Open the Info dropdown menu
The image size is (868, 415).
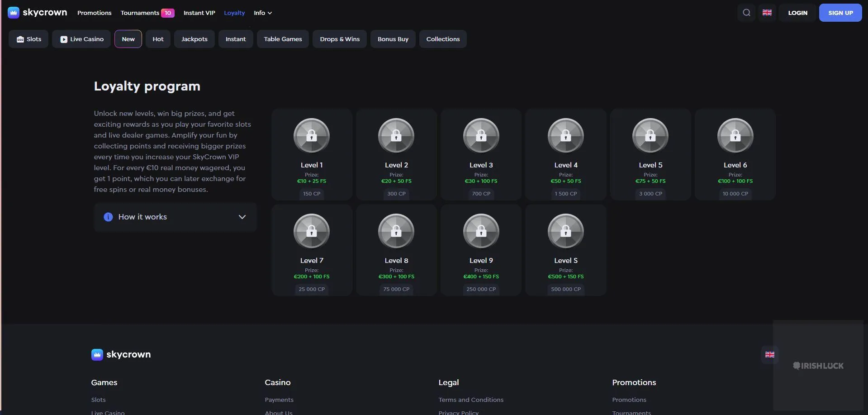click(x=263, y=13)
